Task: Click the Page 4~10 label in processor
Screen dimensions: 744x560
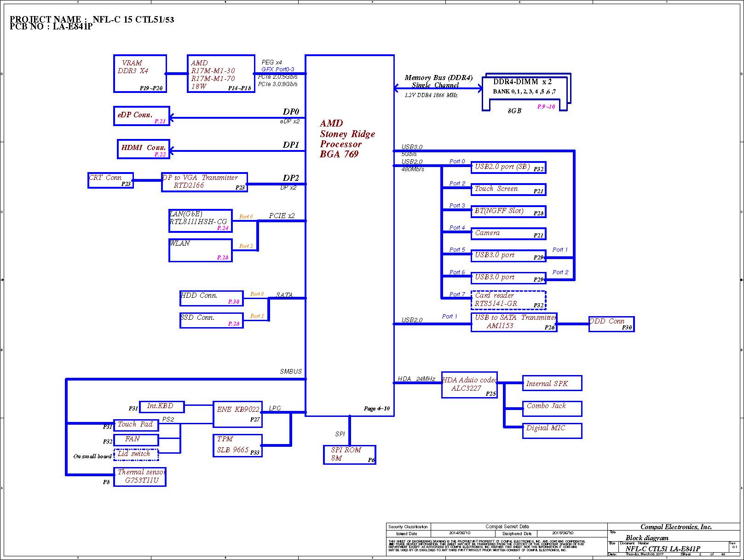Action: click(x=377, y=408)
